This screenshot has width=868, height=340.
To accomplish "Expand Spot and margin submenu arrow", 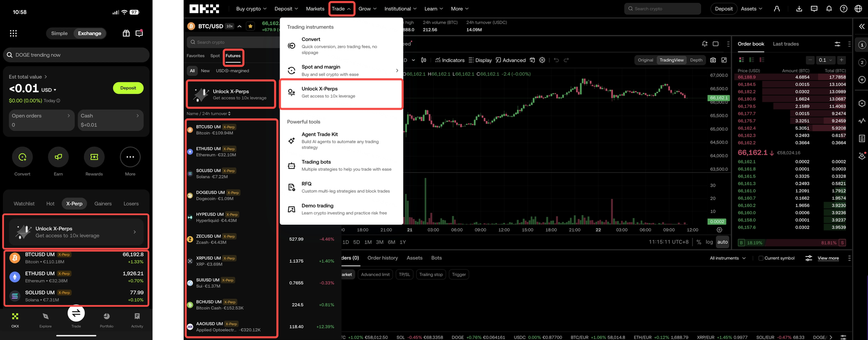I will click(397, 70).
